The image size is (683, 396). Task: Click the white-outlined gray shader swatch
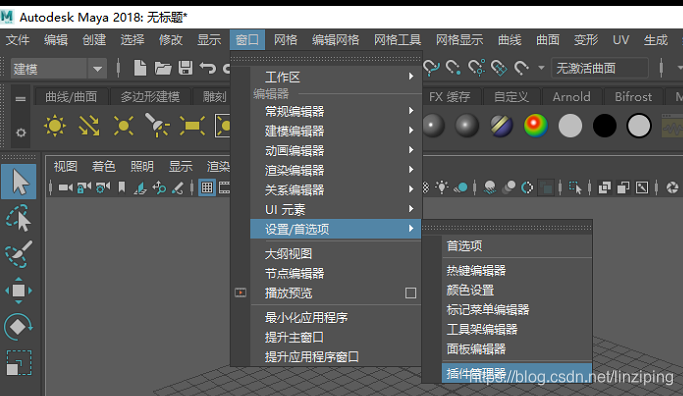point(639,126)
